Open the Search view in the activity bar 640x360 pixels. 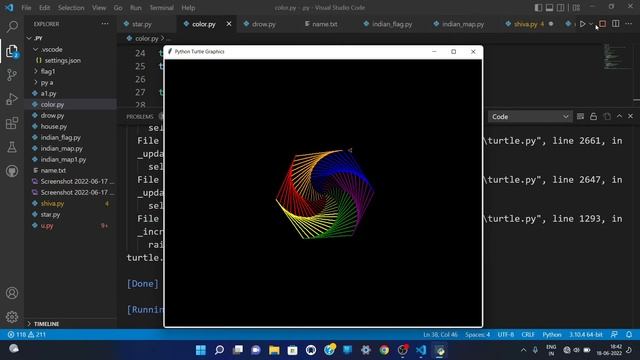click(12, 27)
